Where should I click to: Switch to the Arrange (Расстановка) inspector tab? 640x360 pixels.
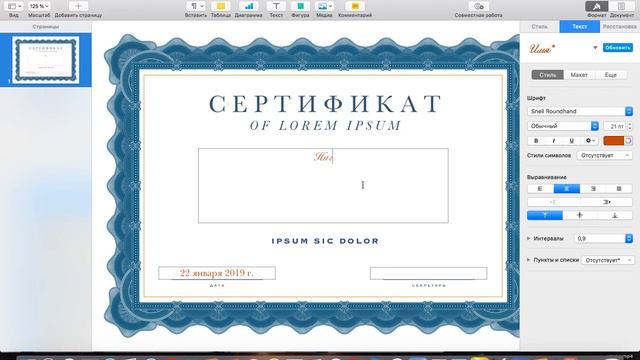click(620, 27)
